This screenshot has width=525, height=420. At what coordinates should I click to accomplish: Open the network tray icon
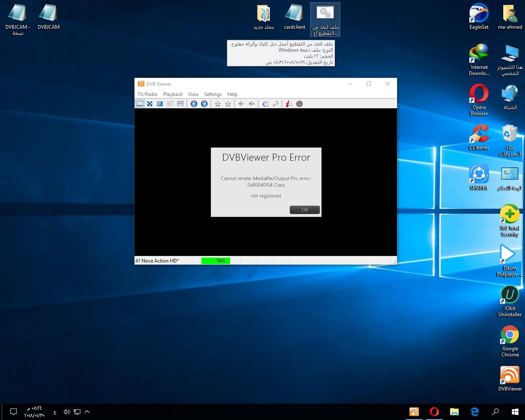(x=77, y=412)
